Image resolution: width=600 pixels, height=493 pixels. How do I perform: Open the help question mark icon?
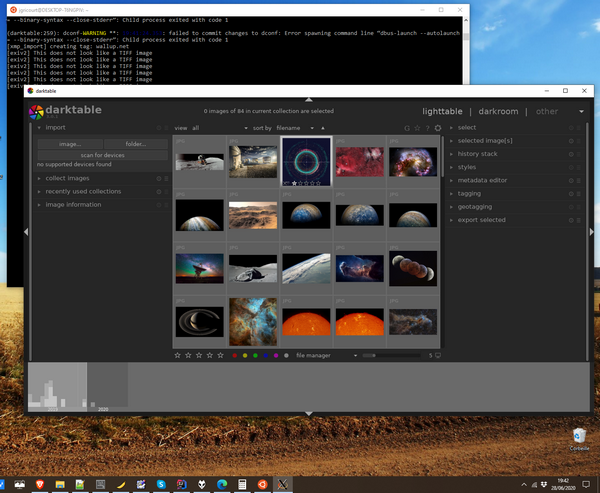click(x=427, y=128)
